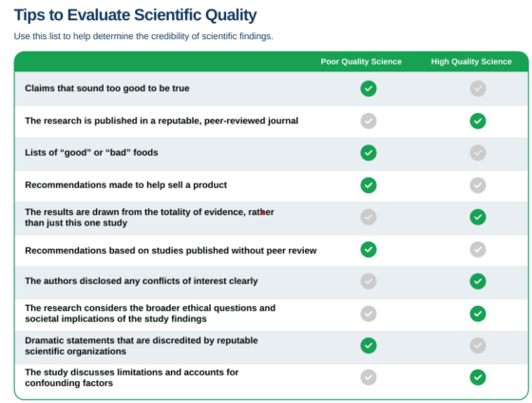
Task: Click green check for 'Claims that sound too good'
Action: (369, 88)
